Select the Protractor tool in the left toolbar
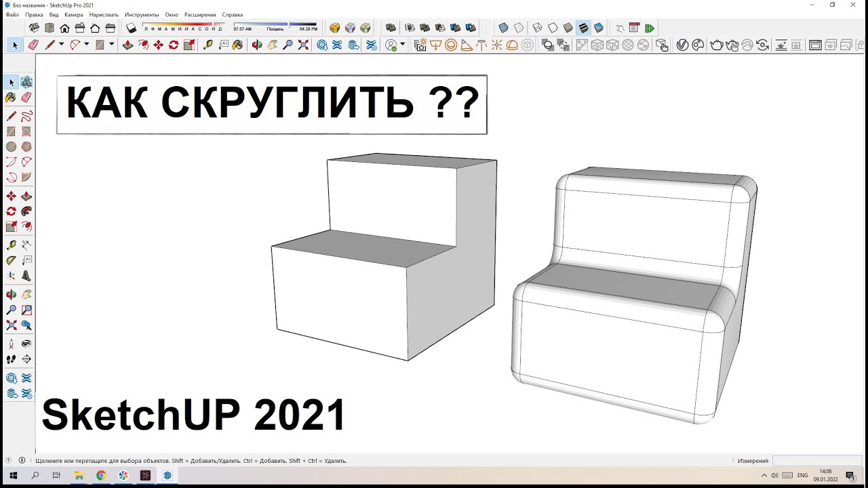The height and width of the screenshot is (488, 868). [12, 260]
